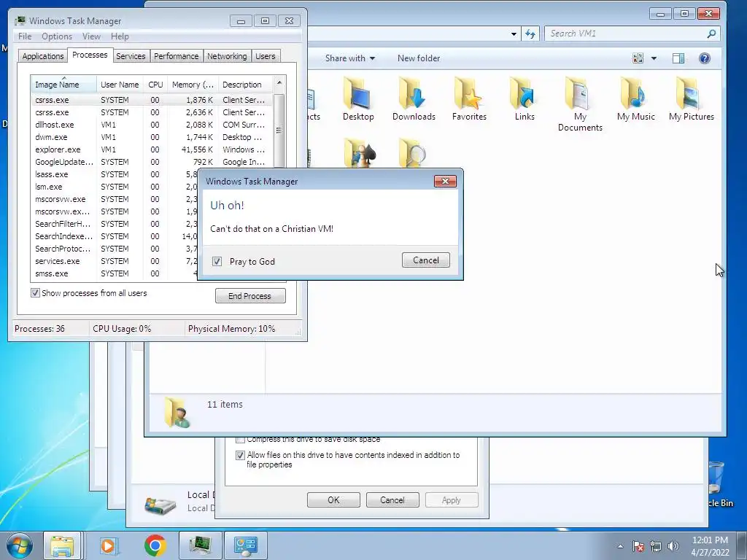This screenshot has width=747, height=560.
Task: Click the process list scroll up arrow
Action: 279,83
